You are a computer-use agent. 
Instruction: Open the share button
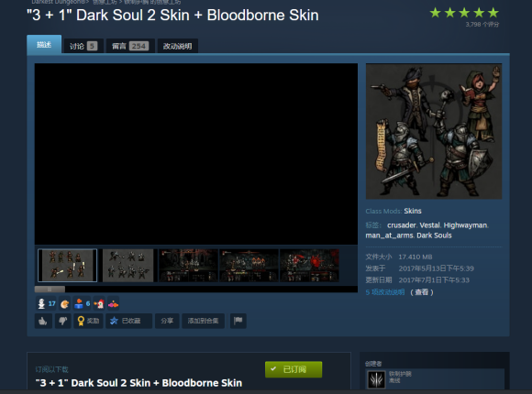click(x=167, y=321)
